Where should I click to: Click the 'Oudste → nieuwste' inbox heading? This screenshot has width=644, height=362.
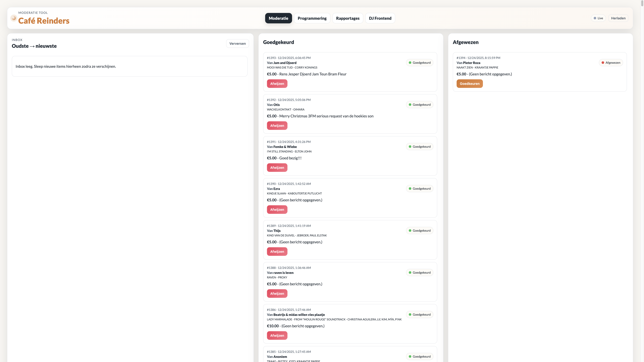click(x=34, y=46)
